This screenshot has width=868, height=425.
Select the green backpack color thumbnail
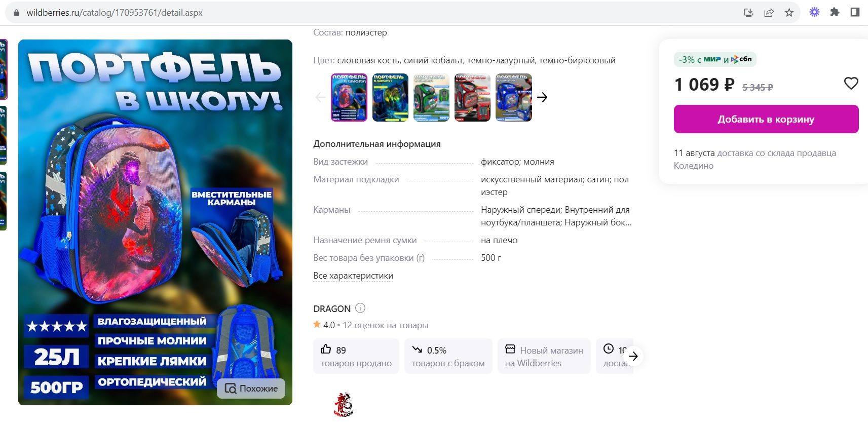[x=431, y=97]
